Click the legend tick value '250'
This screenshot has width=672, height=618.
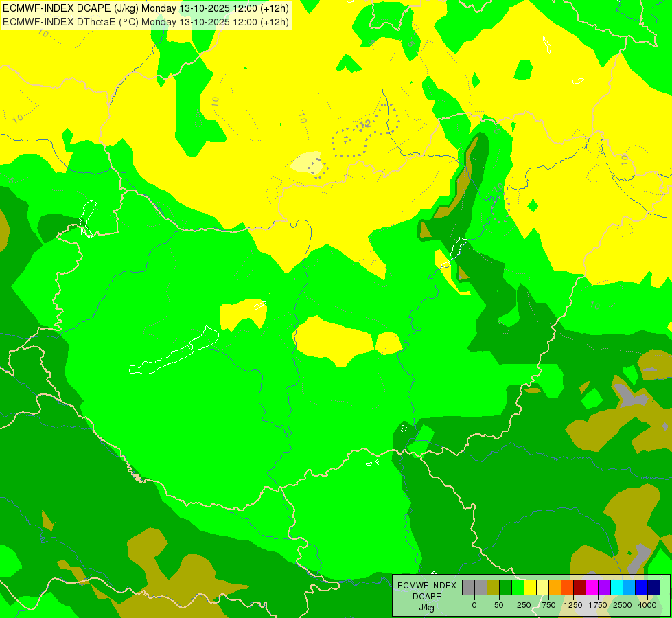(524, 605)
